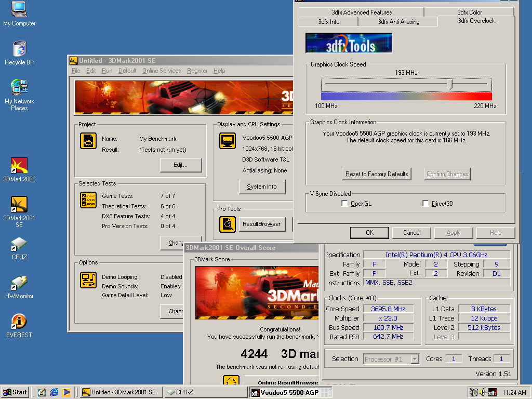Click the Project document icon in 3DMark
532x399 pixels.
pyautogui.click(x=88, y=141)
